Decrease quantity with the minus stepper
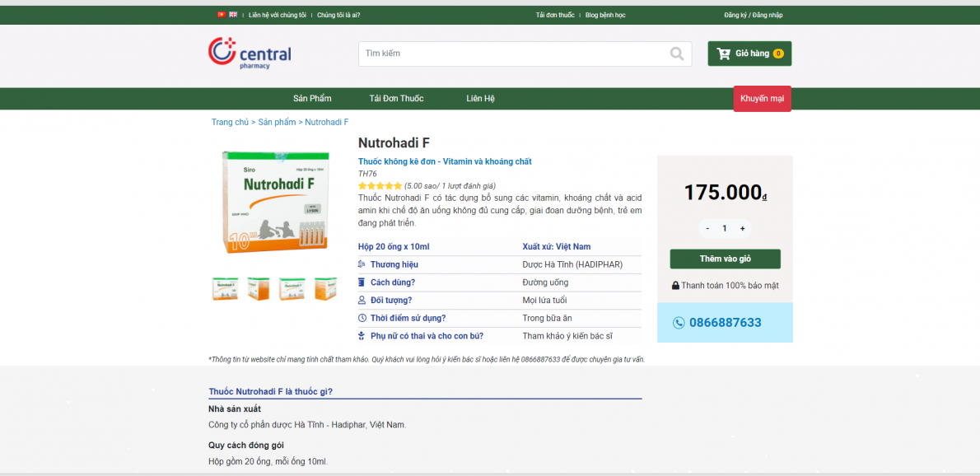The width and height of the screenshot is (980, 476). (707, 228)
